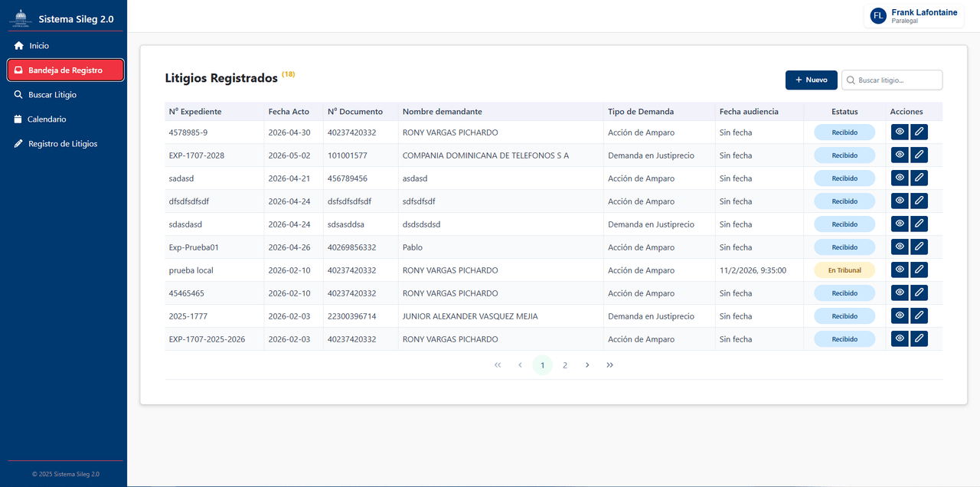Go to the previous page arrow
The width and height of the screenshot is (980, 487).
pos(520,365)
